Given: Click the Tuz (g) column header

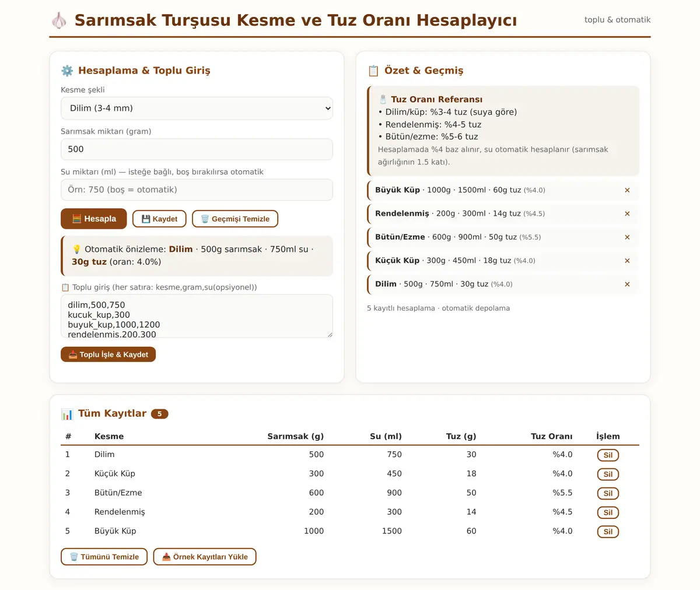Looking at the screenshot, I should click(x=461, y=436).
